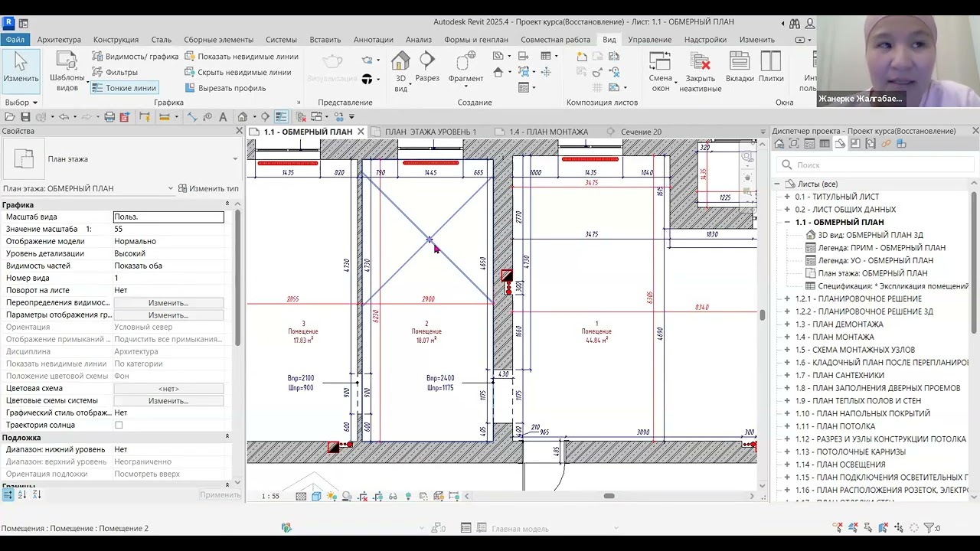This screenshot has height=551, width=980.
Task: Open the 3D вид tool
Action: (x=400, y=71)
